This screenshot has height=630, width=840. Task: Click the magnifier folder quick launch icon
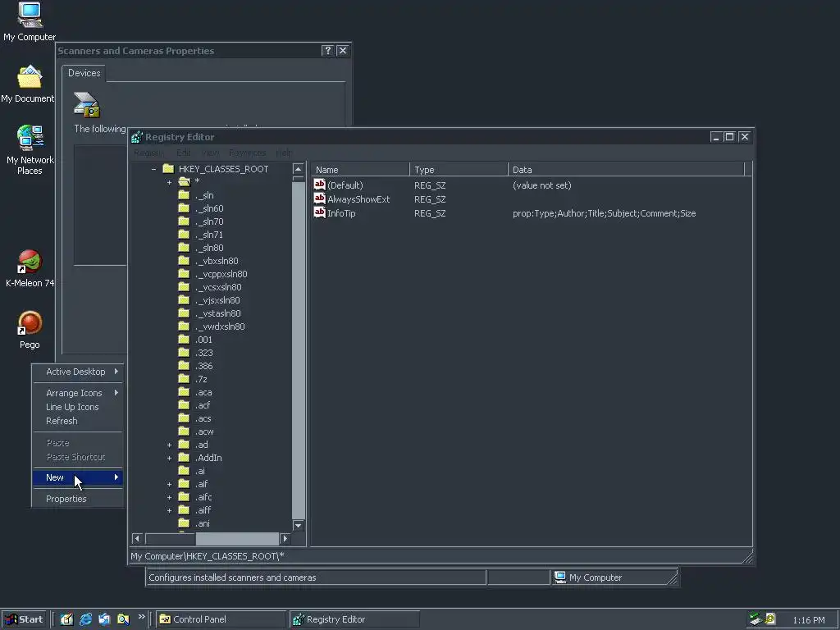[123, 619]
